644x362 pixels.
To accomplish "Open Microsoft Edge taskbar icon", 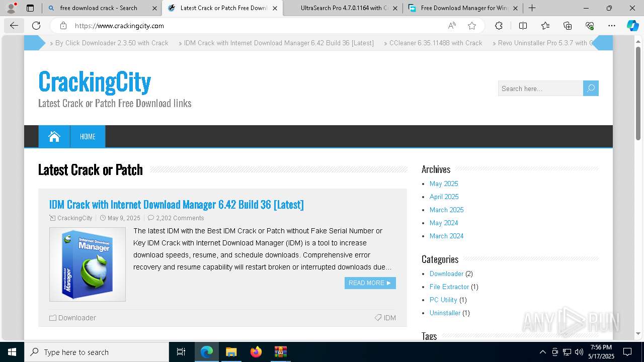I will pos(207,352).
